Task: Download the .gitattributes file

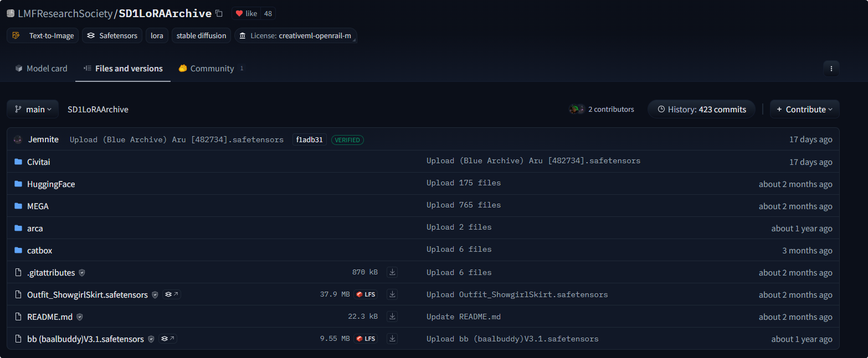Action: pos(392,272)
